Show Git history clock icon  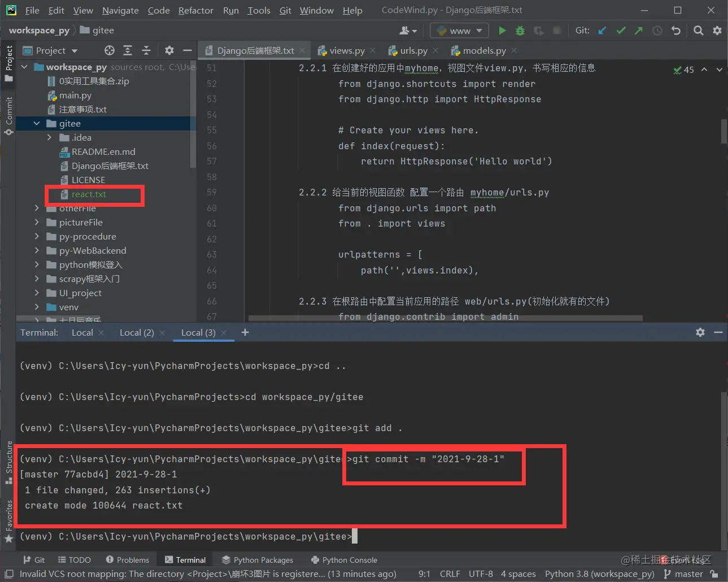(x=657, y=31)
